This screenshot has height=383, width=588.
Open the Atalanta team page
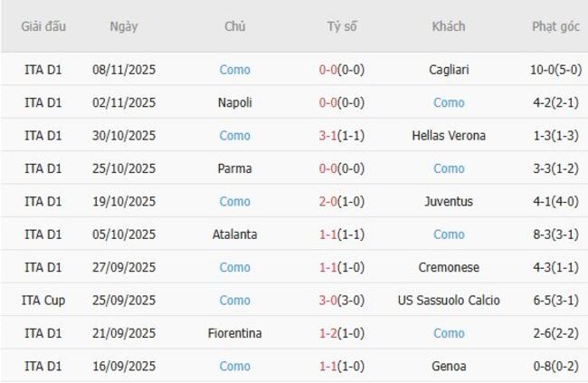click(235, 235)
